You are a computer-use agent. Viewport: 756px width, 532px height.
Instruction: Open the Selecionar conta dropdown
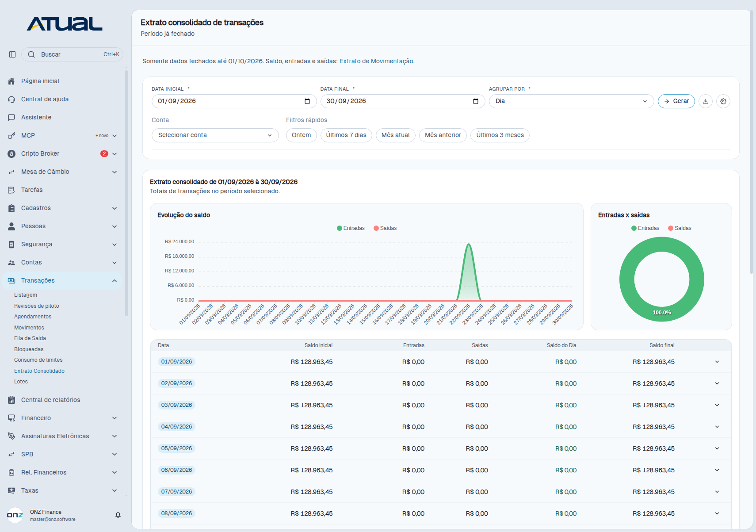[x=215, y=135]
